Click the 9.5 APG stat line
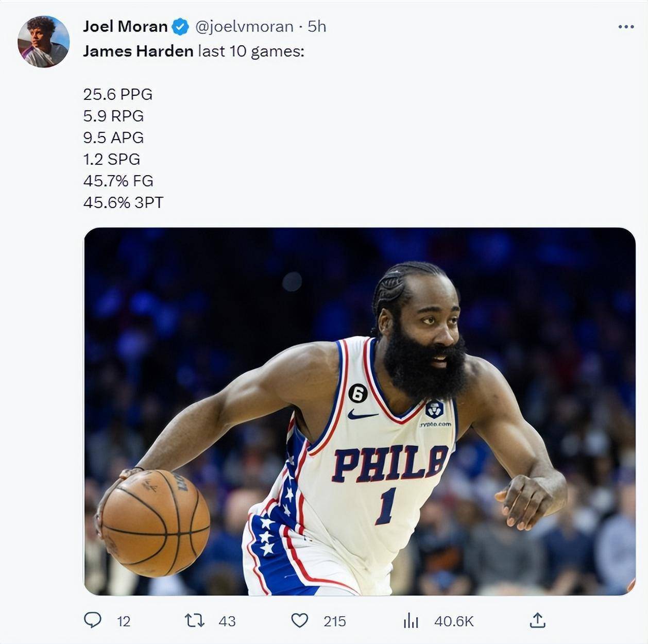The image size is (648, 644). coord(113,138)
